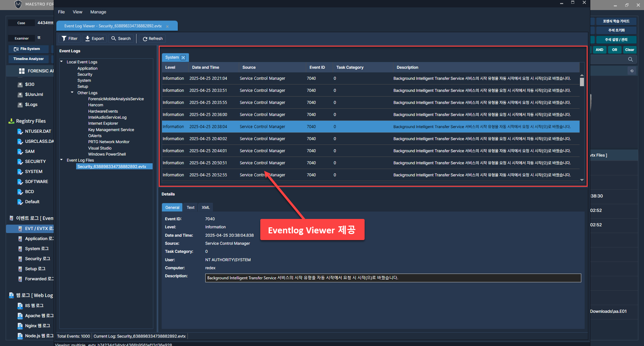Collapse the Other Logs tree node

pos(72,93)
